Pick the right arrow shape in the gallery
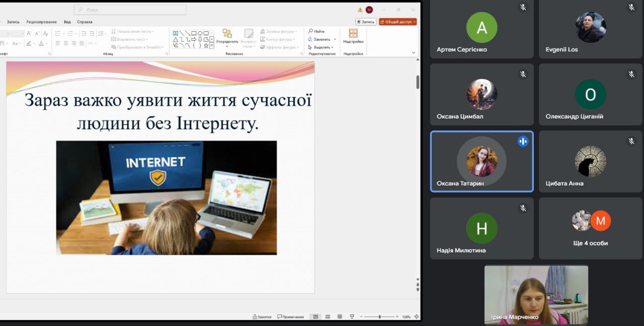Viewport: 644px width, 326px height. click(x=194, y=39)
